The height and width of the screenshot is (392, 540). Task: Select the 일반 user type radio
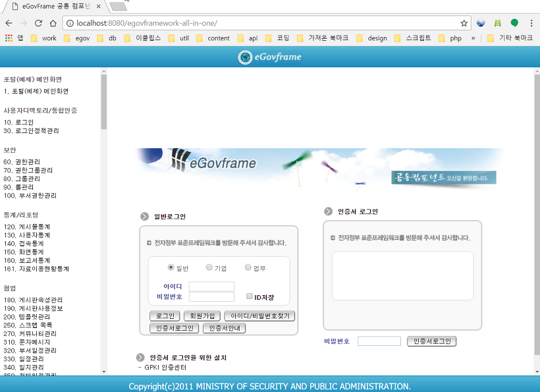pyautogui.click(x=171, y=267)
